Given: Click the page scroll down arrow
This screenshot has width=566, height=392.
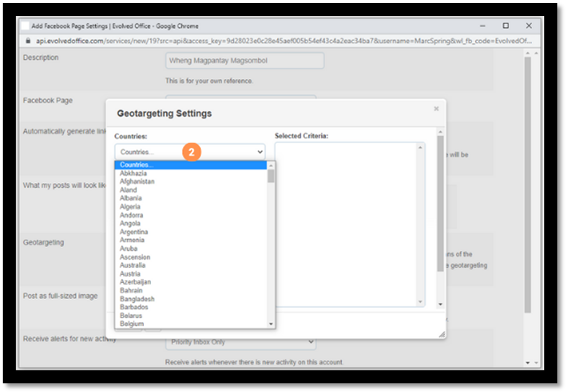Looking at the screenshot, I should [x=528, y=362].
